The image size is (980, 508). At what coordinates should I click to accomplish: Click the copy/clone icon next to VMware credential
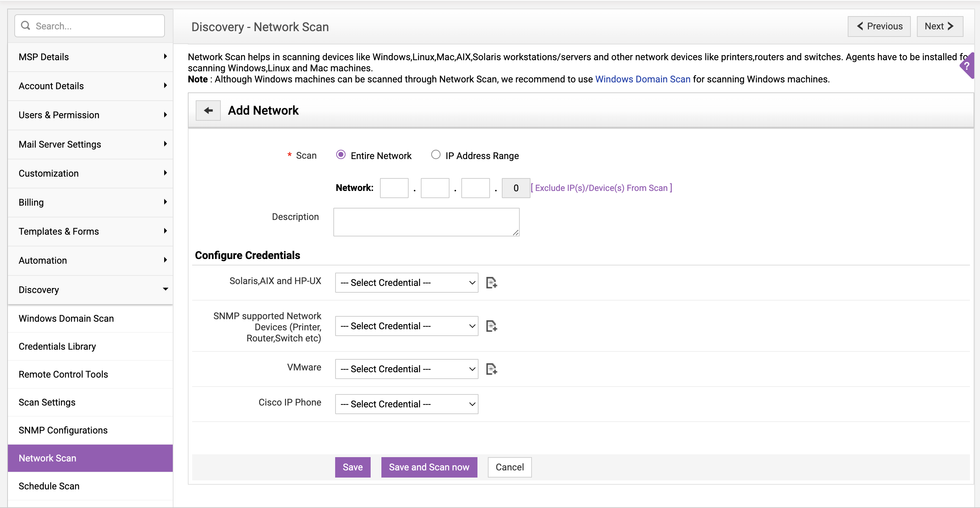[492, 369]
